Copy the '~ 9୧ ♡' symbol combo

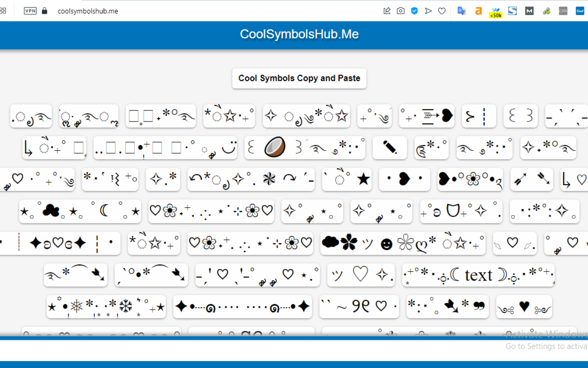pyautogui.click(x=359, y=307)
